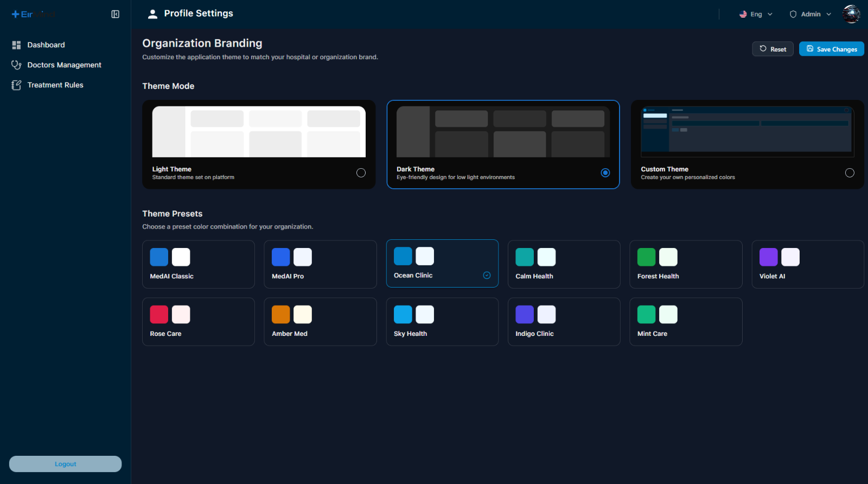Image resolution: width=868 pixels, height=484 pixels.
Task: Click the Rose Care red swatch
Action: point(159,315)
